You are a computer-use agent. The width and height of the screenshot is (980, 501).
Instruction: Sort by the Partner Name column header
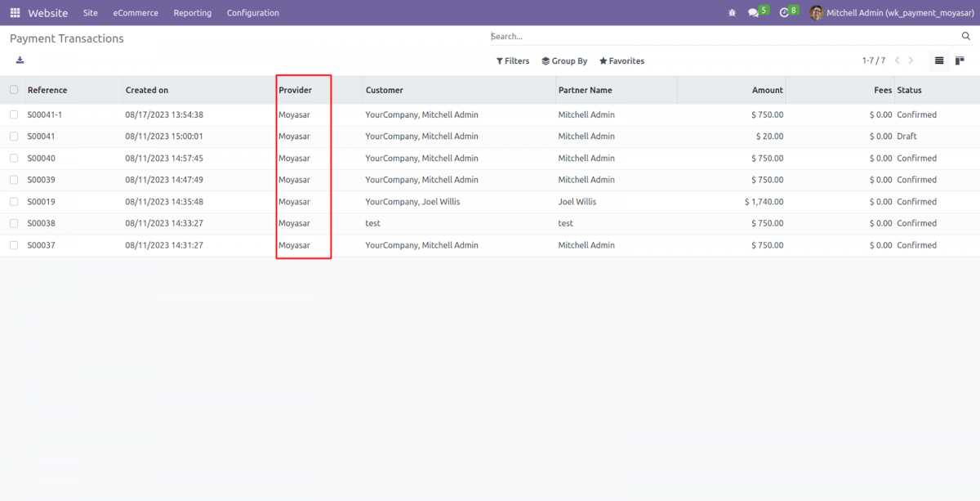585,90
